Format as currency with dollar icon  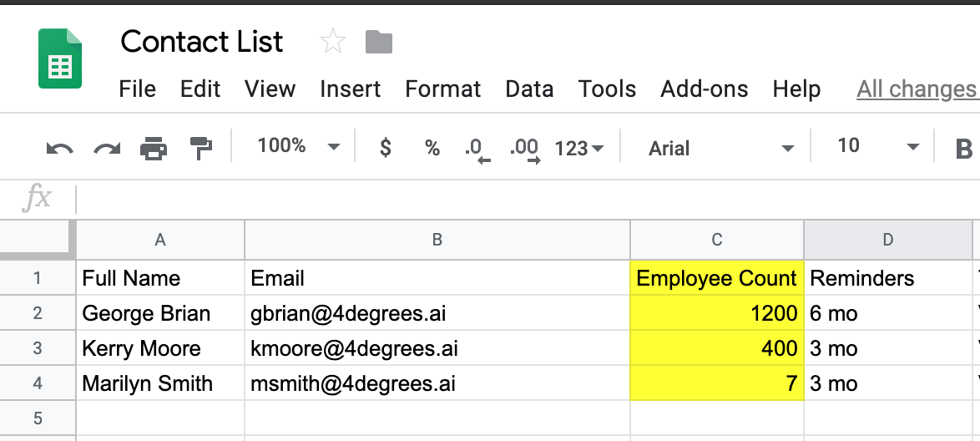click(x=386, y=148)
